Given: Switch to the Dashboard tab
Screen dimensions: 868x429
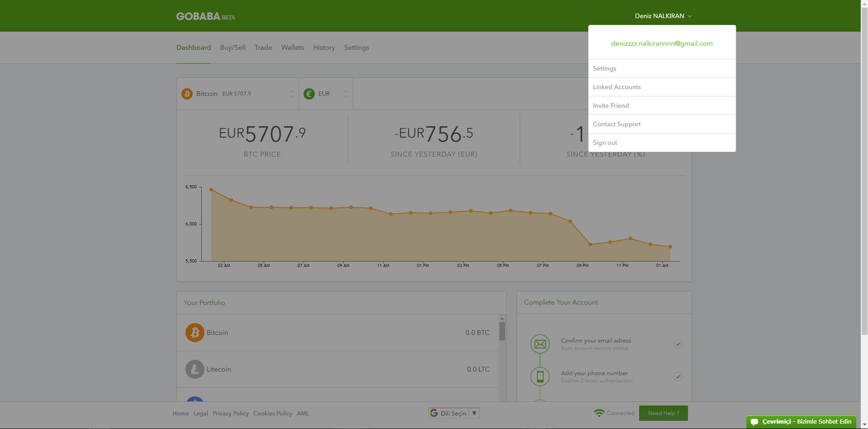Looking at the screenshot, I should 194,48.
